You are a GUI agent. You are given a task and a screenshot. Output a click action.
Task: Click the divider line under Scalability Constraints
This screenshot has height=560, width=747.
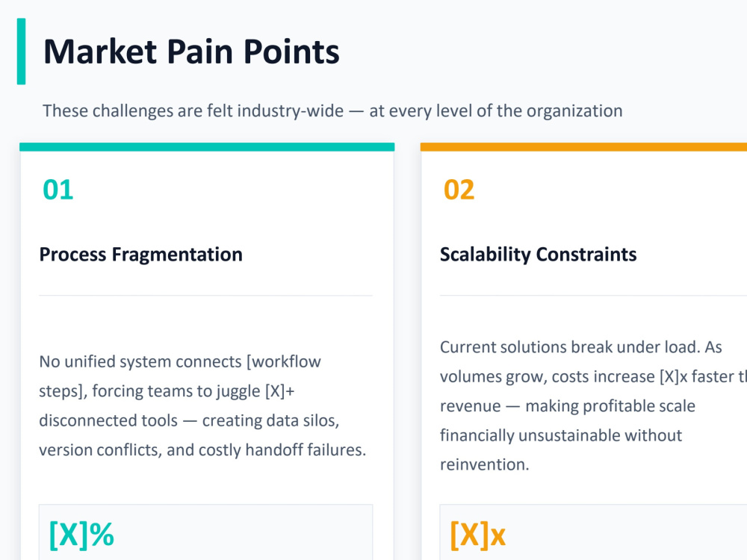pos(593,295)
